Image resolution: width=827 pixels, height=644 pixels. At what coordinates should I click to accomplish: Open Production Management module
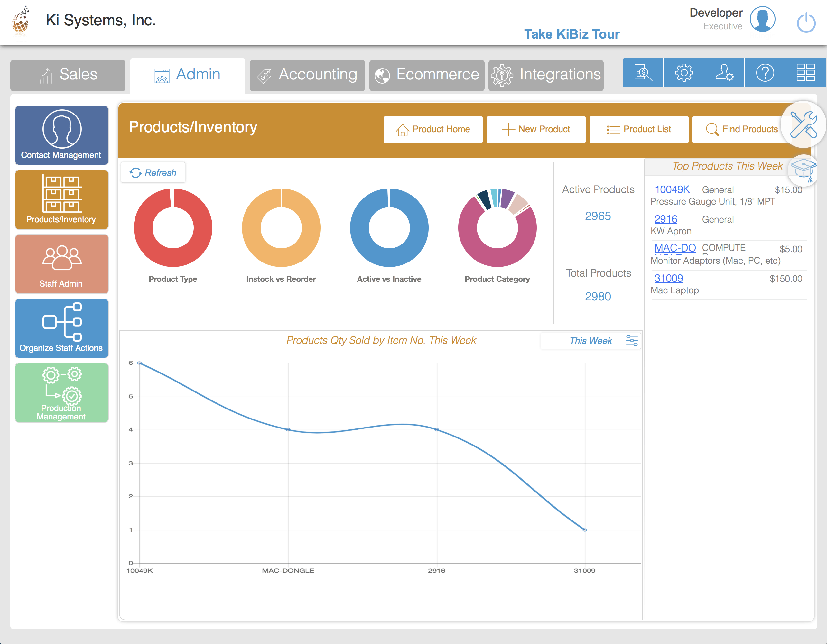[x=62, y=393]
